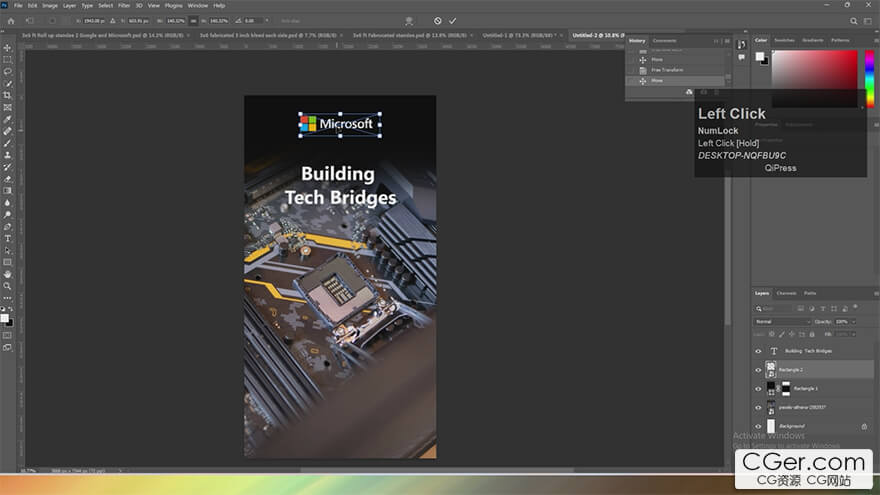
Task: Open the Color panel options menu
Action: click(876, 40)
